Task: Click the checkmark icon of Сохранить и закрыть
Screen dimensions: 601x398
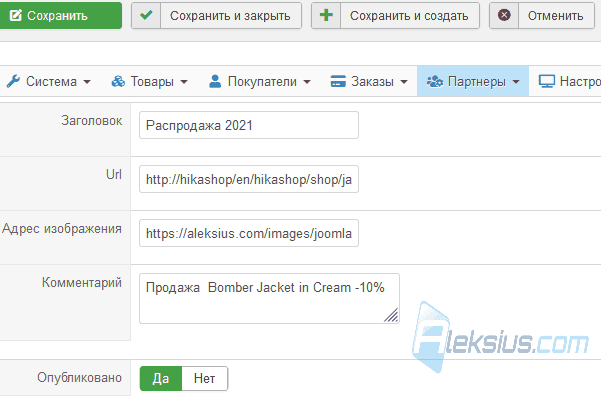Action: pyautogui.click(x=146, y=16)
